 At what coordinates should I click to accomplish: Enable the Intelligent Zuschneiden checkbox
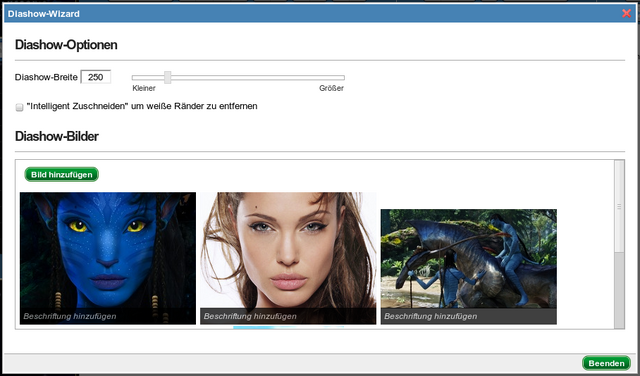pos(19,107)
